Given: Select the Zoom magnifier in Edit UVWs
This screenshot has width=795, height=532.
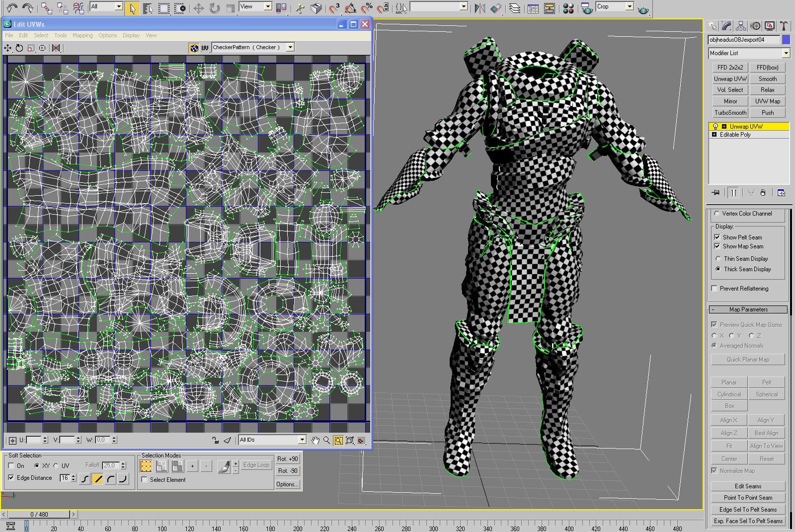Looking at the screenshot, I should tap(327, 440).
